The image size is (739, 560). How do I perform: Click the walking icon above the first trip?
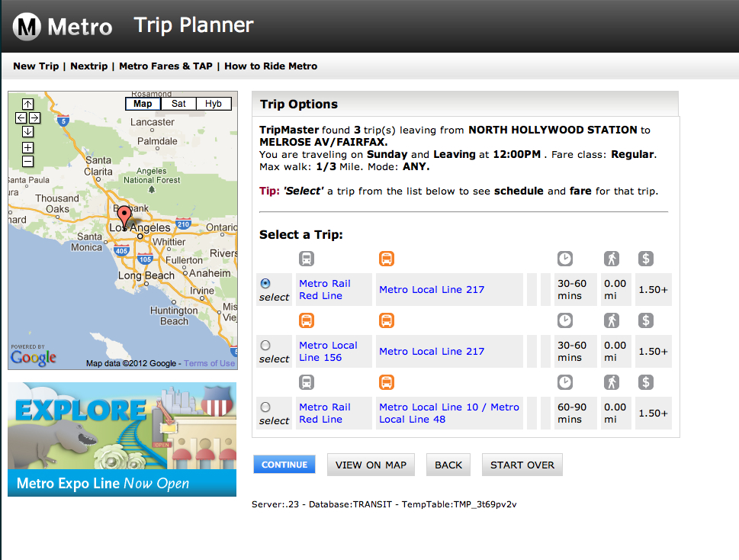point(612,259)
